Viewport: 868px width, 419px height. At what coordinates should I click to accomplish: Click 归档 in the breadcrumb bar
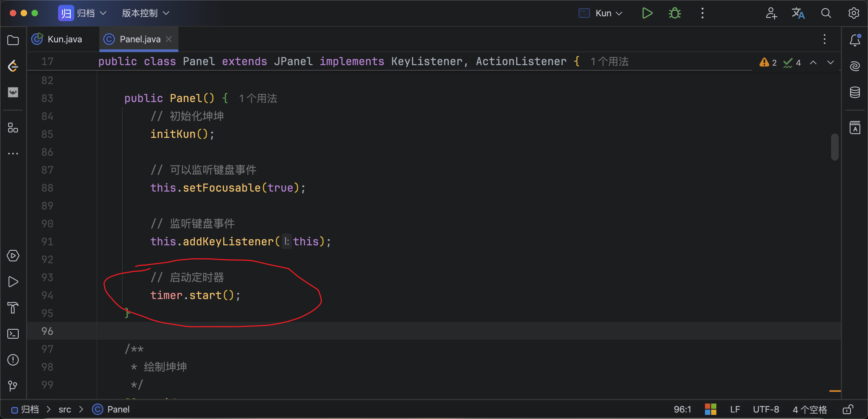click(25, 409)
